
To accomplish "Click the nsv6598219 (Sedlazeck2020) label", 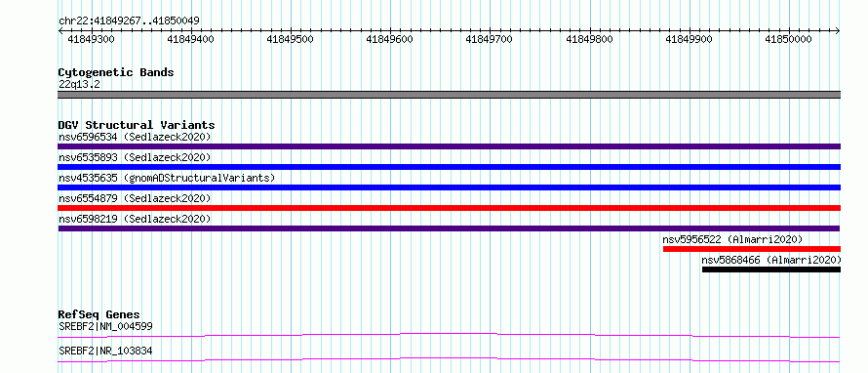I will click(x=135, y=219).
